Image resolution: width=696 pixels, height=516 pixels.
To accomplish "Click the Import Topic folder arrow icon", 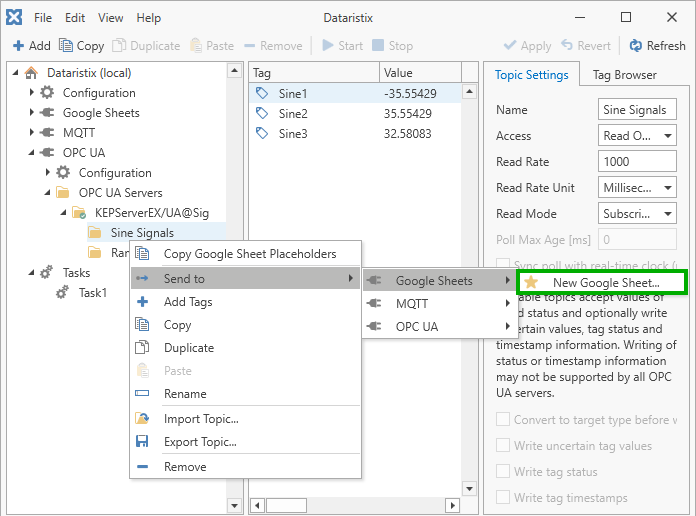I will tap(142, 418).
